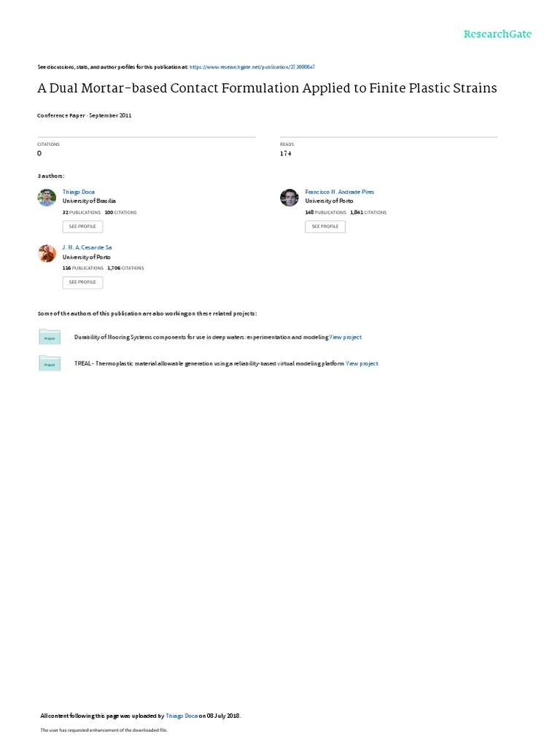
Task: Open the researchgate.net publication URL
Action: coord(252,67)
